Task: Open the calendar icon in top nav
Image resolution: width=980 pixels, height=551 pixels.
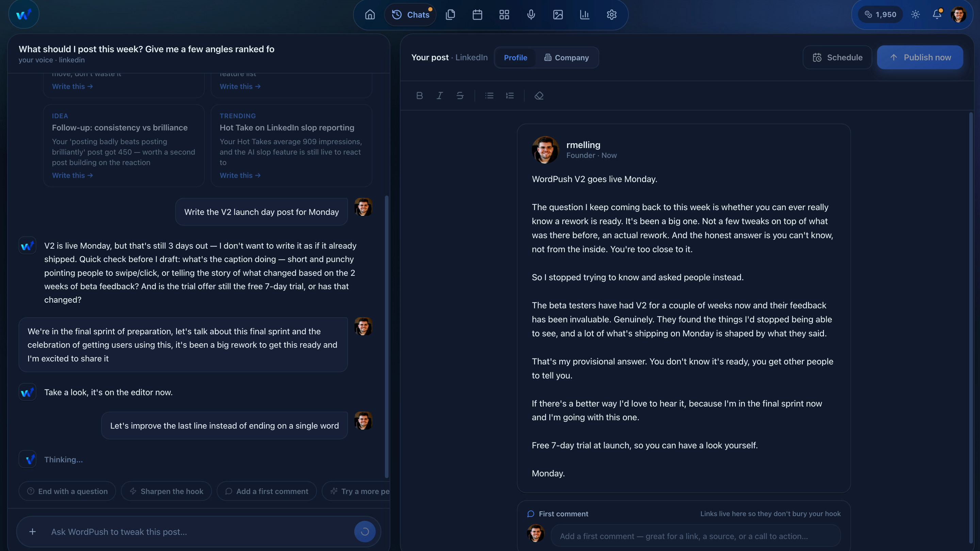Action: click(x=477, y=15)
